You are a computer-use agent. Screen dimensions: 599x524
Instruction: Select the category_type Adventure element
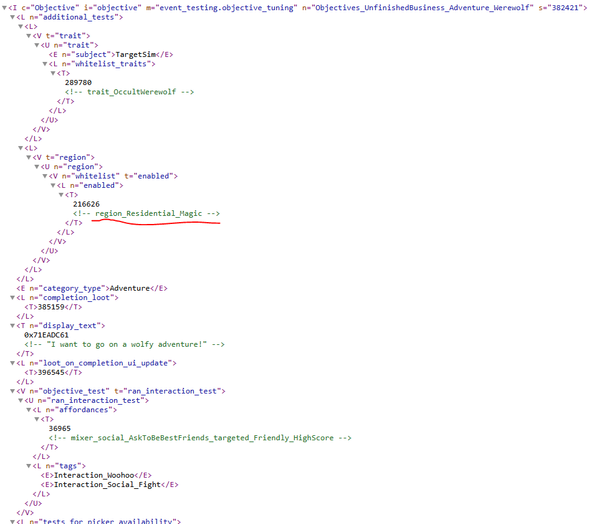(x=92, y=288)
